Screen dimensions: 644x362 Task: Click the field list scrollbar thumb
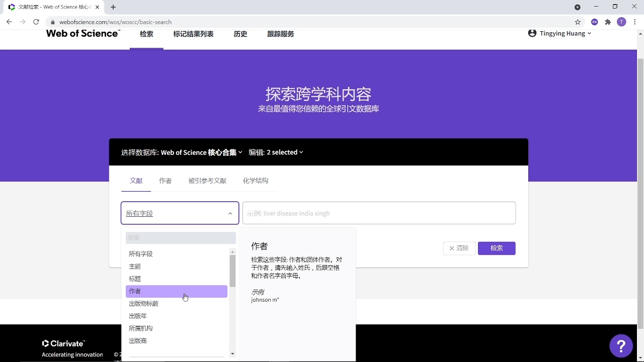click(232, 270)
